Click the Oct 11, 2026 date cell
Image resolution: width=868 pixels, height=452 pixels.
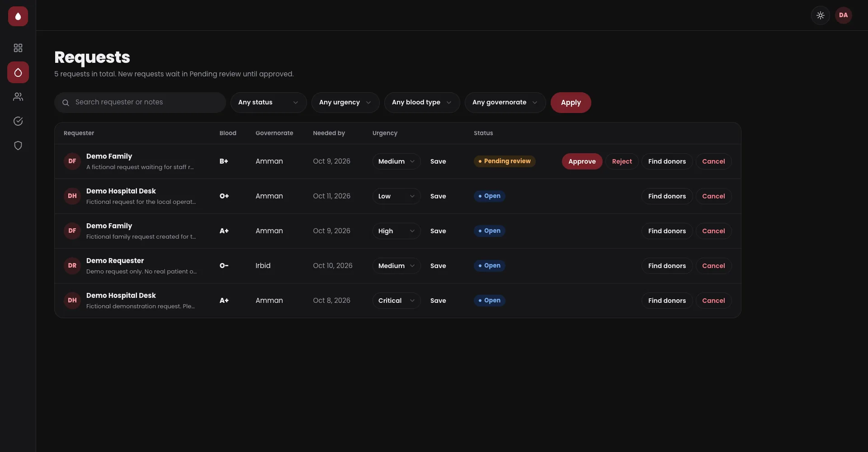[331, 196]
